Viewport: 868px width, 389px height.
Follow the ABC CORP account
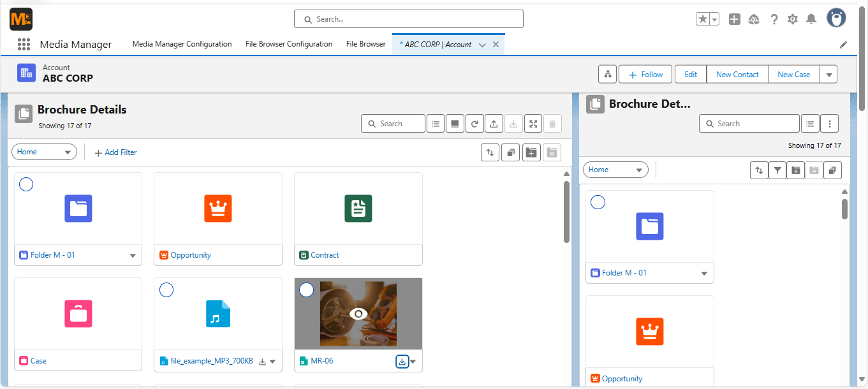click(645, 75)
